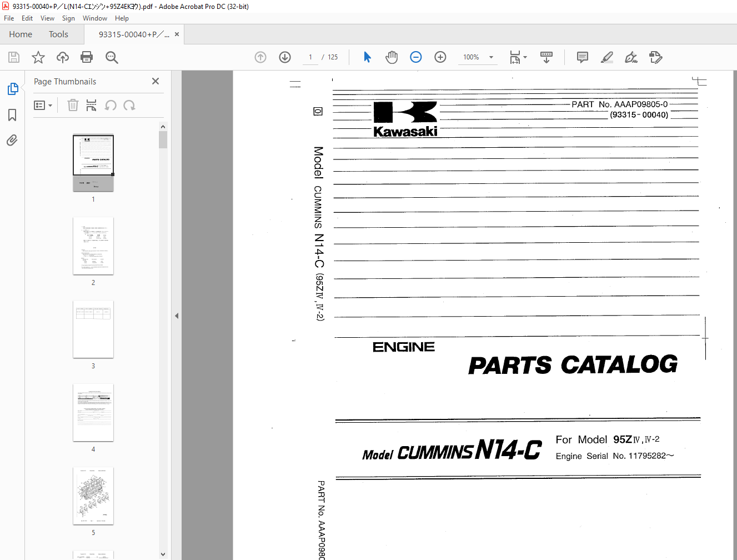Select the 93315-00040+P document tab
This screenshot has width=737, height=560.
pos(134,34)
